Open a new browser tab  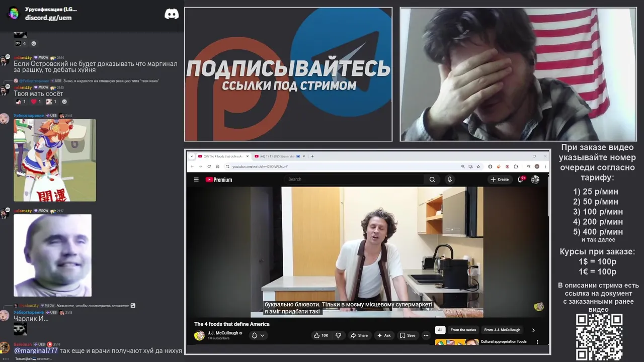click(312, 156)
